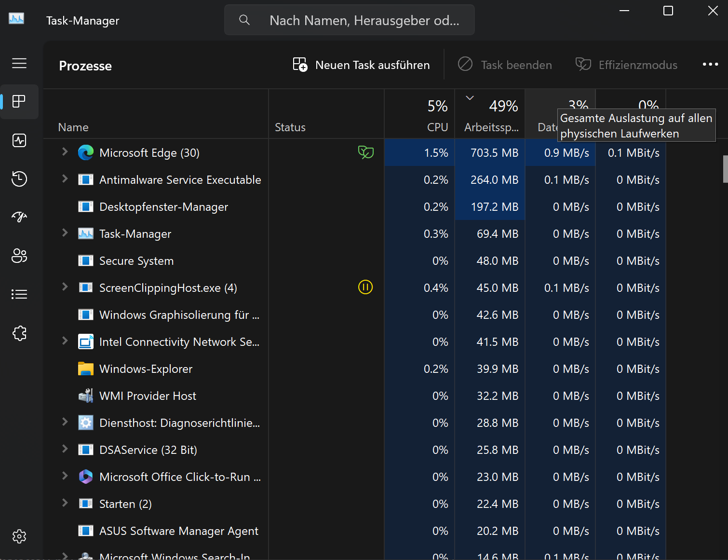The height and width of the screenshot is (560, 728).
Task: Sort by the Arbeitsspeicher column header
Action: click(x=490, y=114)
